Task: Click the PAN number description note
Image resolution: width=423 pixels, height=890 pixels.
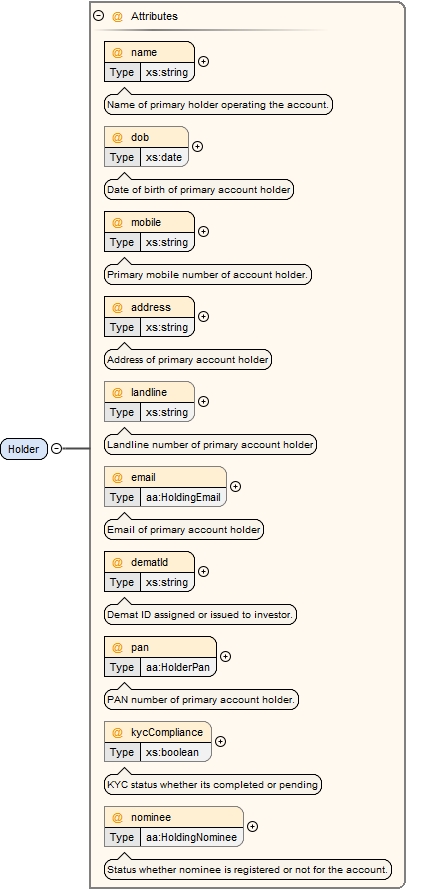Action: pyautogui.click(x=201, y=700)
